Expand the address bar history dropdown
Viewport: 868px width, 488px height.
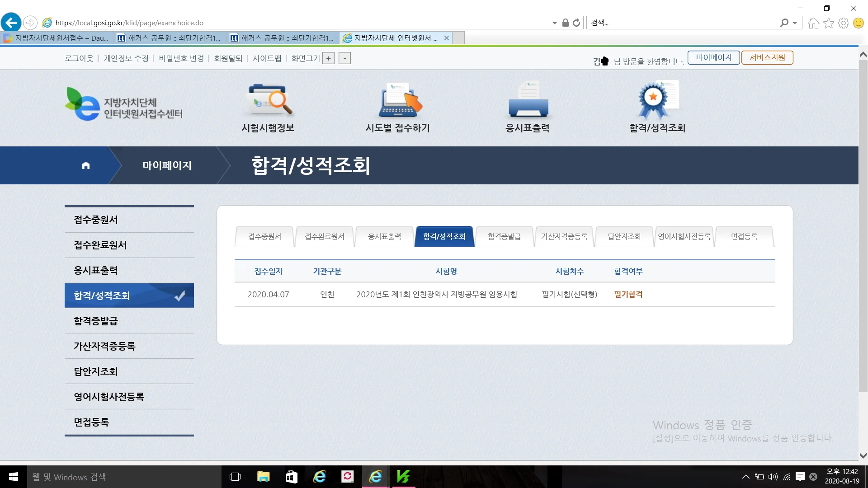click(x=555, y=23)
